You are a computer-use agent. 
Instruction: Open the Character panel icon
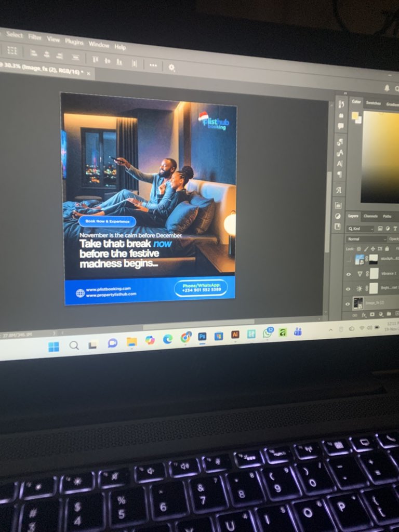click(x=339, y=164)
